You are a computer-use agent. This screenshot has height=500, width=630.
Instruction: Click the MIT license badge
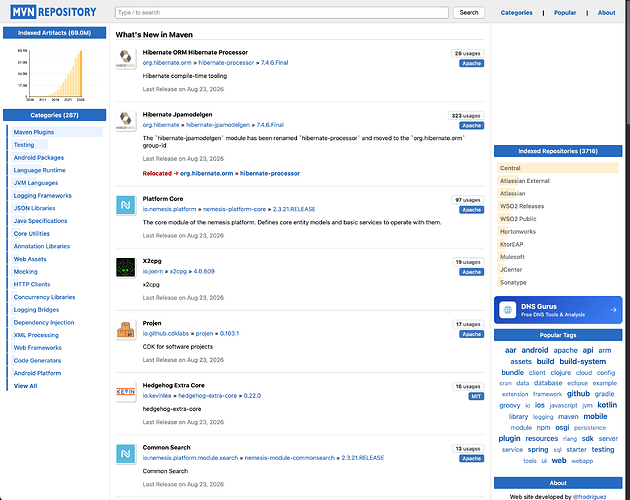476,396
